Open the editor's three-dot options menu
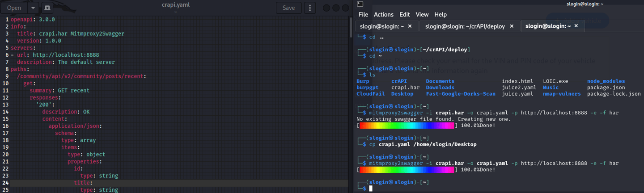Image resolution: width=644 pixels, height=193 pixels. click(x=310, y=8)
